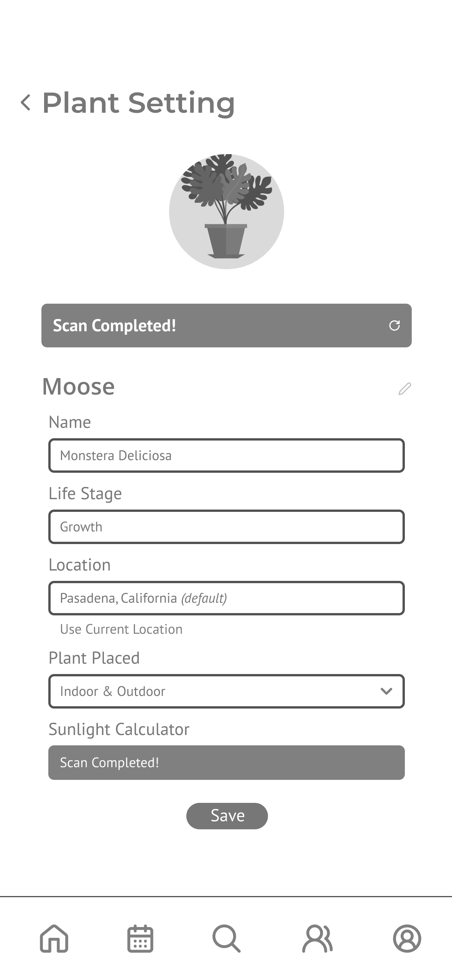Tap the back arrow beside Plant Setting
The height and width of the screenshot is (980, 452).
[x=26, y=103]
